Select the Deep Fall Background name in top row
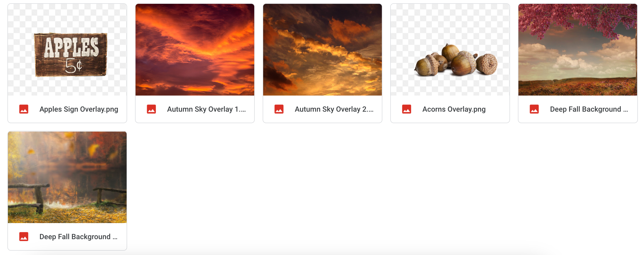 (x=589, y=109)
